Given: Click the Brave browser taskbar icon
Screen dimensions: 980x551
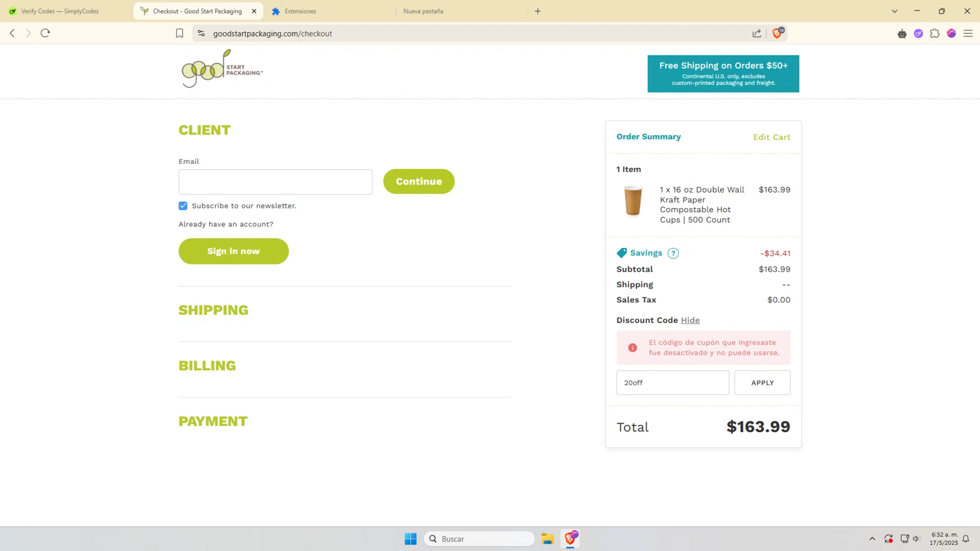Looking at the screenshot, I should tap(570, 538).
